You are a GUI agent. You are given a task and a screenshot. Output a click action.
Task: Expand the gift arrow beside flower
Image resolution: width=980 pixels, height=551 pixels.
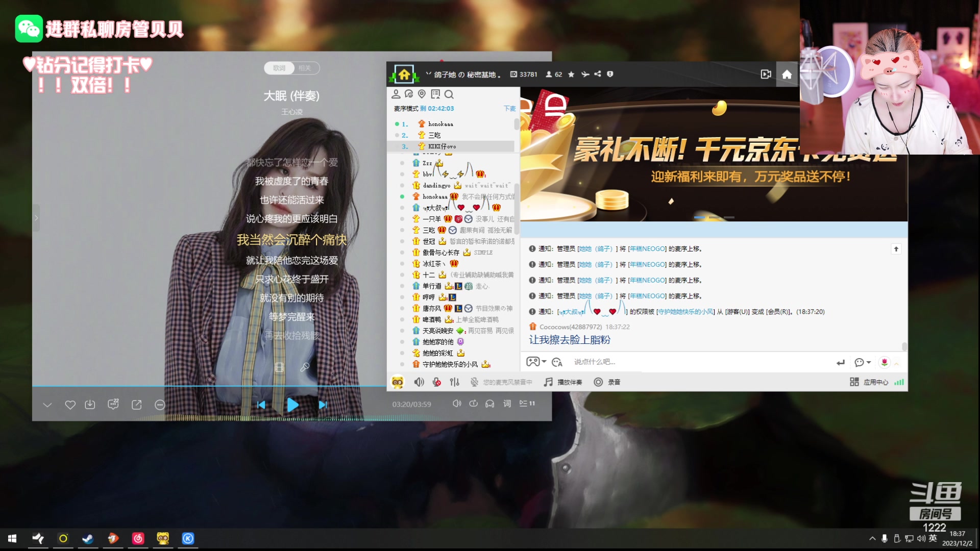[x=897, y=363]
